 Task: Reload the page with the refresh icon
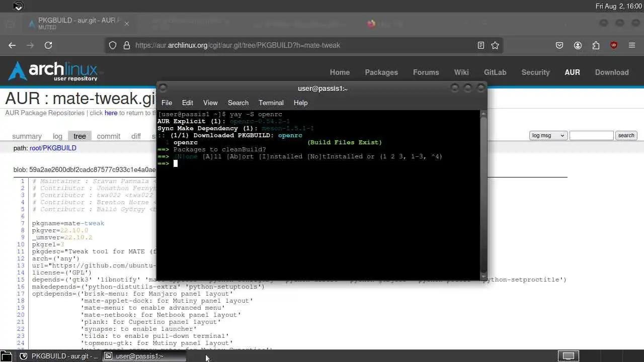[48, 45]
